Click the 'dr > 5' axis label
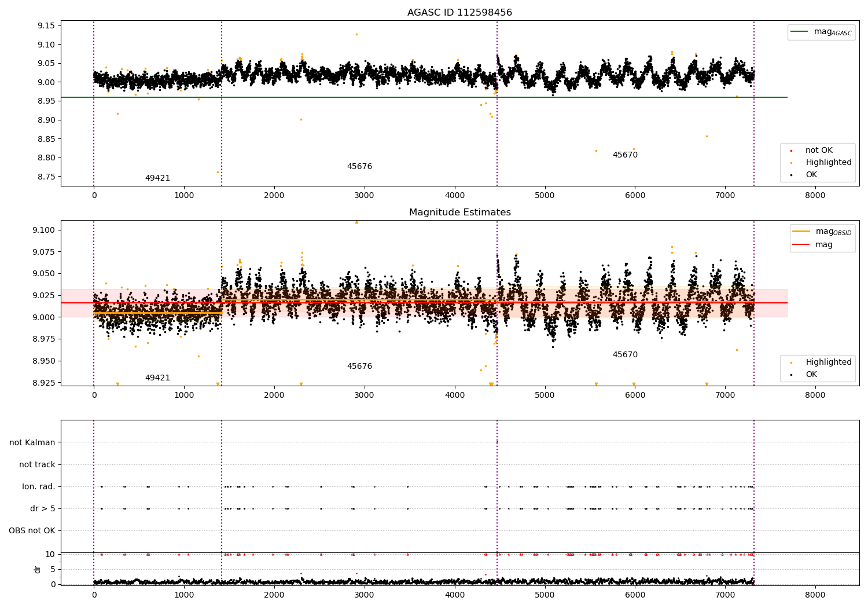The height and width of the screenshot is (608, 868). pos(43,509)
